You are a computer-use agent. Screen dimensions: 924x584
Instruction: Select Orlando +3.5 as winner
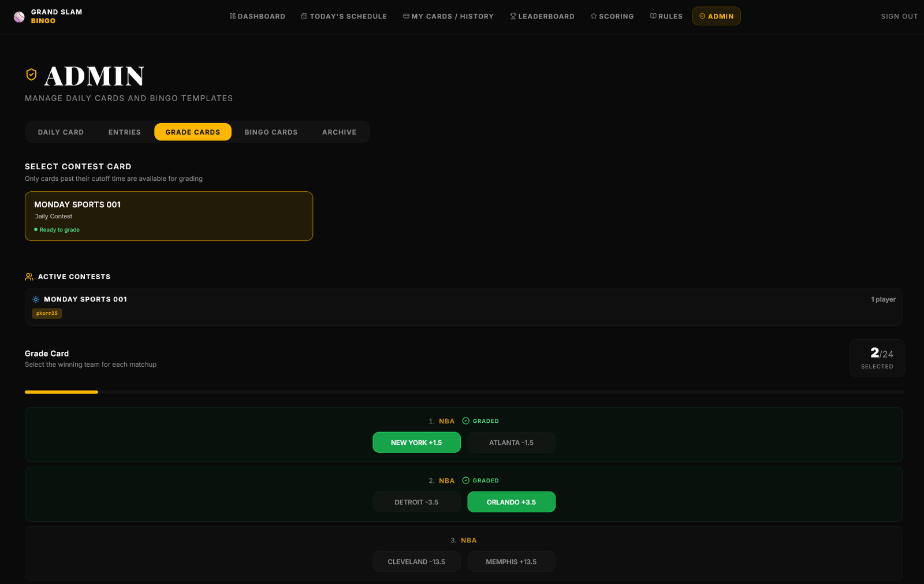pyautogui.click(x=511, y=502)
